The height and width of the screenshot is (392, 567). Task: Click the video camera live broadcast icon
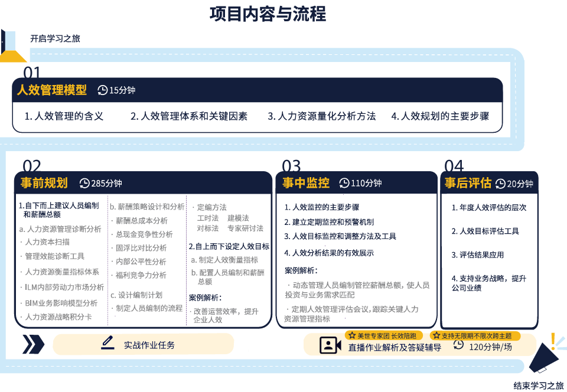point(330,345)
